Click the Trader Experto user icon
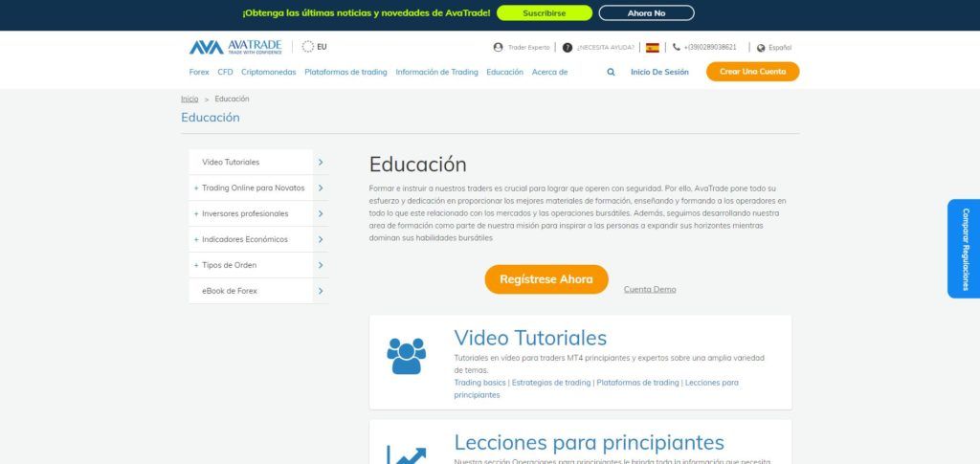Image resolution: width=980 pixels, height=464 pixels. tap(498, 48)
